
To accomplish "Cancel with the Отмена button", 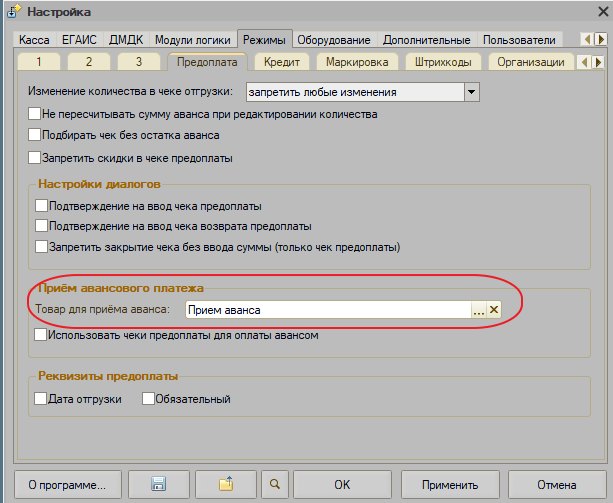I will click(x=557, y=485).
